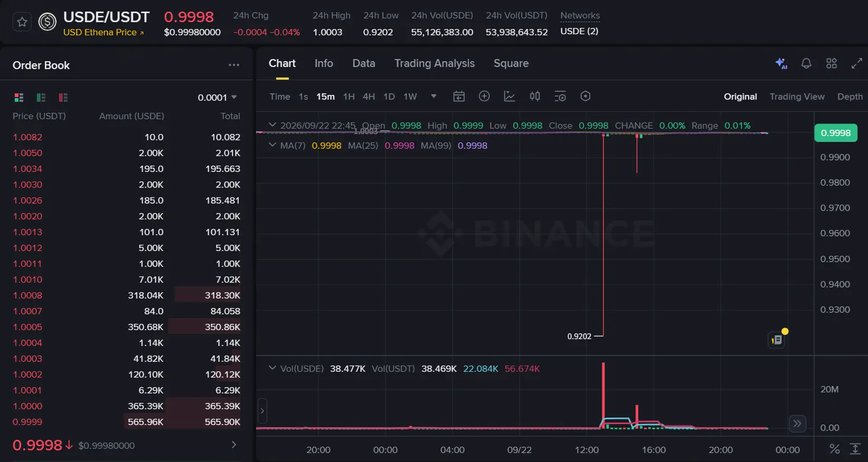
Task: Select the 1W interval
Action: (x=410, y=97)
